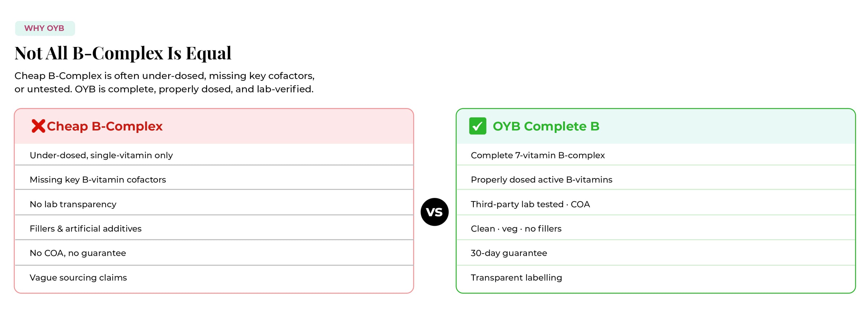Click the '30-day guarantee' row
This screenshot has width=868, height=316.
pyautogui.click(x=656, y=253)
